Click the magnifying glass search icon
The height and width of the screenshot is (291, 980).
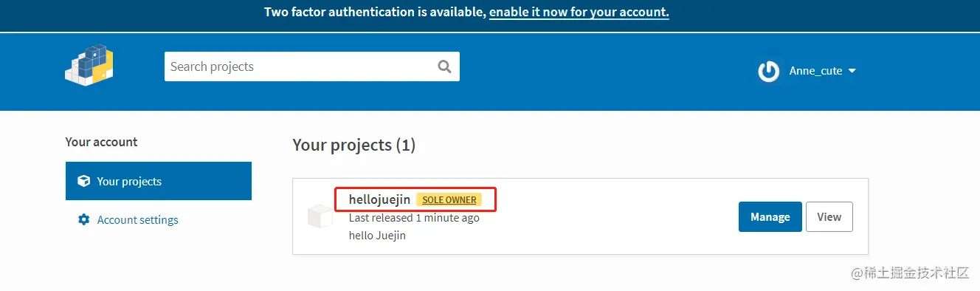pyautogui.click(x=444, y=66)
